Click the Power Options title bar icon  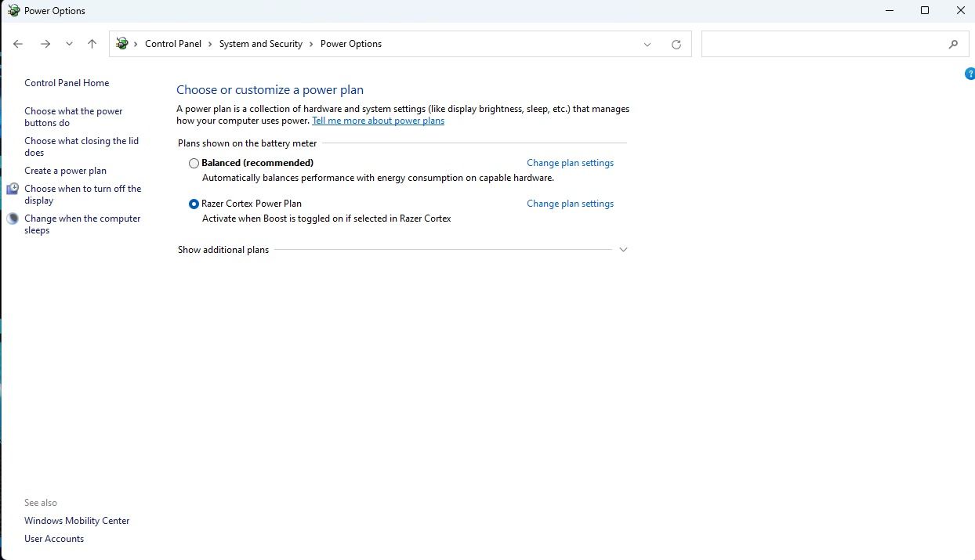pos(13,10)
